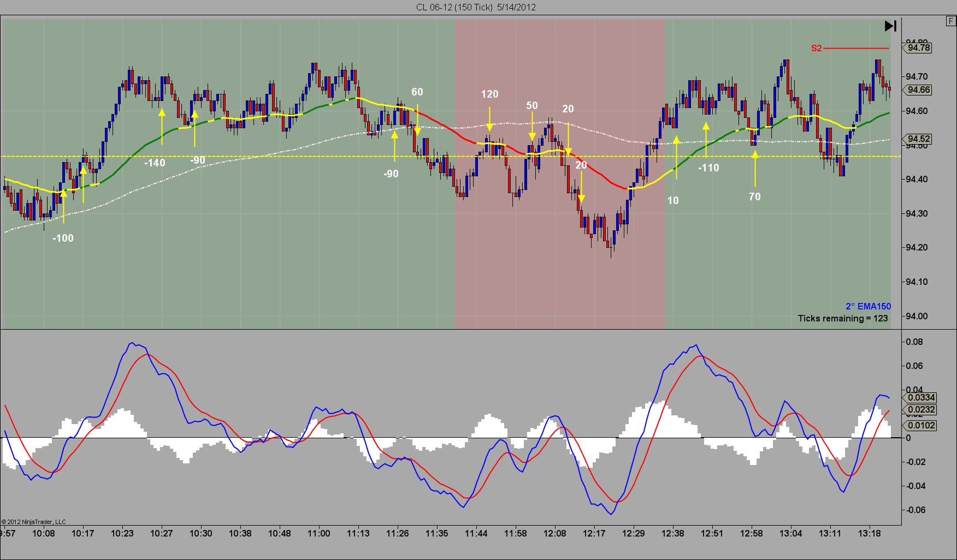Select the '120' trade annotation text
The width and height of the screenshot is (957, 560).
[489, 94]
